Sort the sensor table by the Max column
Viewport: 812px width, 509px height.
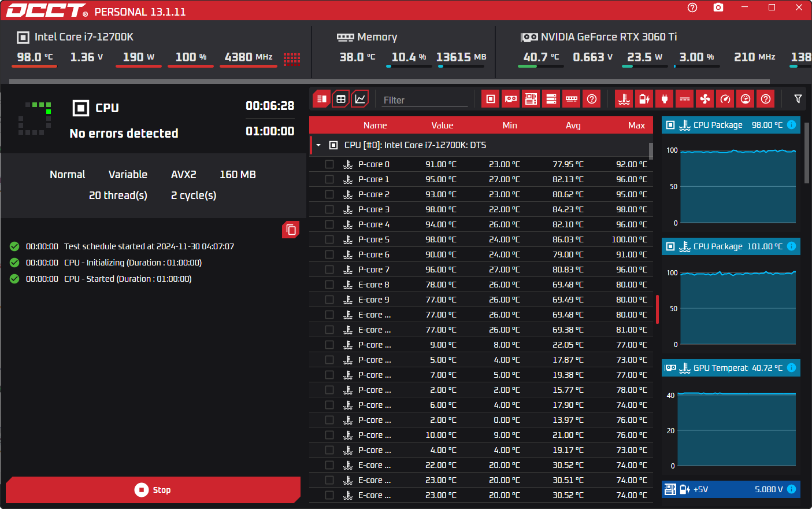636,126
